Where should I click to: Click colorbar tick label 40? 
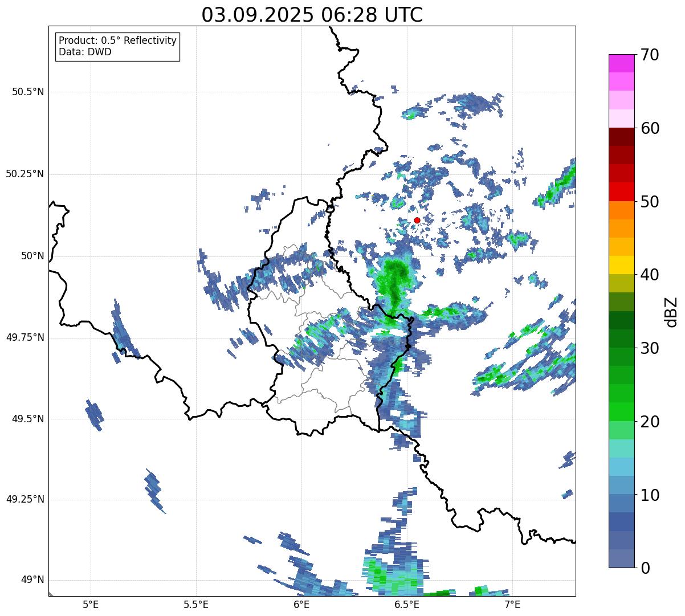click(x=650, y=275)
